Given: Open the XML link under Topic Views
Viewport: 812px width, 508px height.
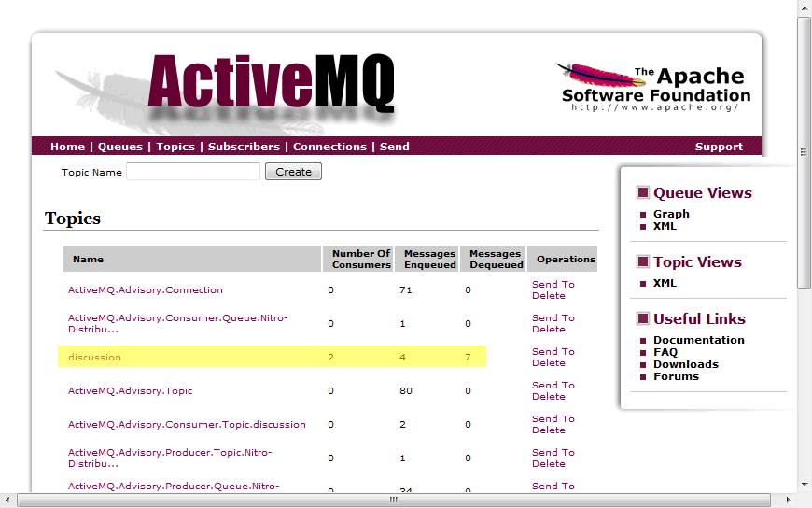Looking at the screenshot, I should (665, 284).
